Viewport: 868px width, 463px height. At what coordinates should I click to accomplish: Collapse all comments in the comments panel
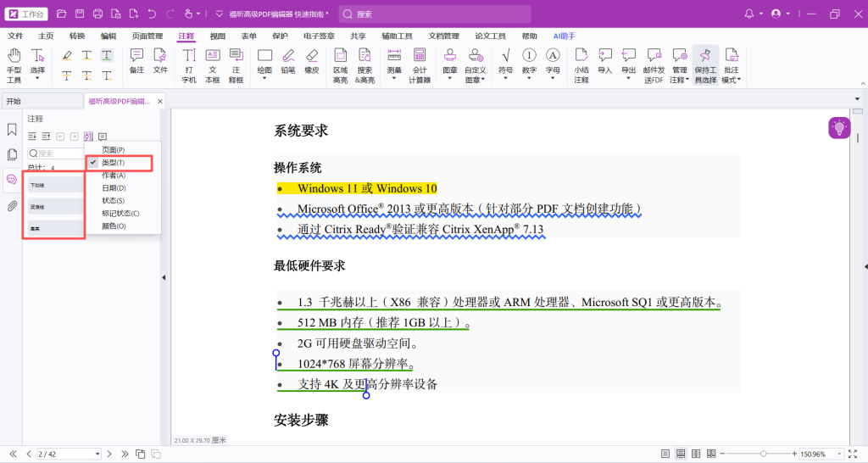pyautogui.click(x=46, y=137)
